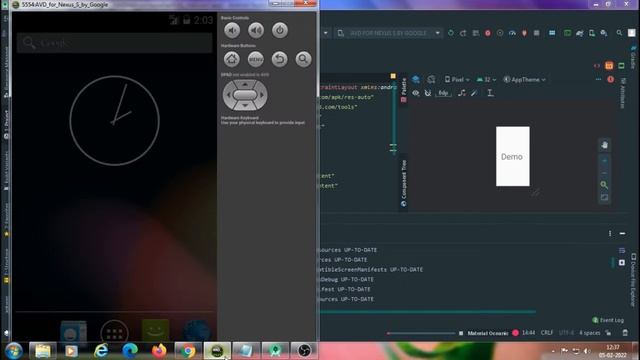Click the CRLF line separator status item
This screenshot has width=640, height=360.
tap(547, 333)
